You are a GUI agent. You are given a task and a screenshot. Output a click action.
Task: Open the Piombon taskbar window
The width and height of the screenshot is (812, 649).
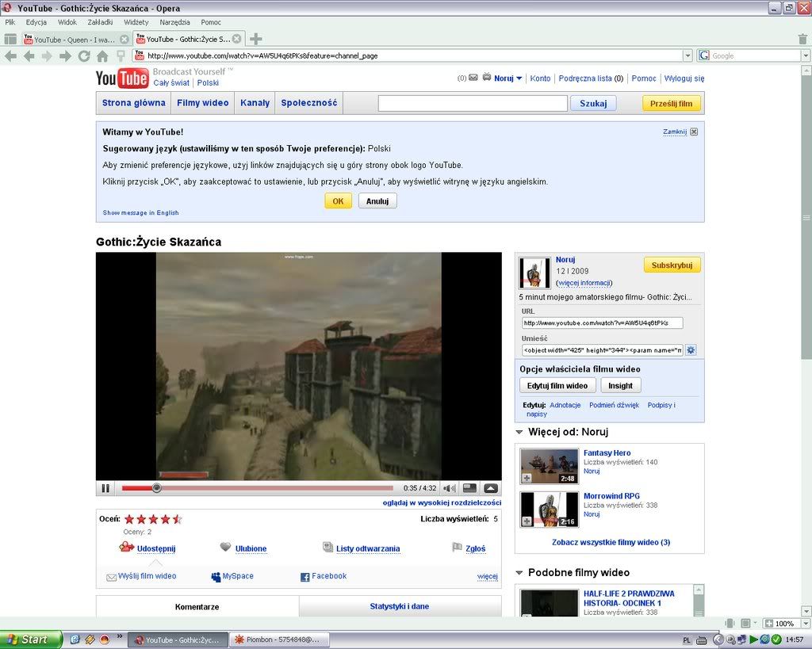[x=278, y=639]
